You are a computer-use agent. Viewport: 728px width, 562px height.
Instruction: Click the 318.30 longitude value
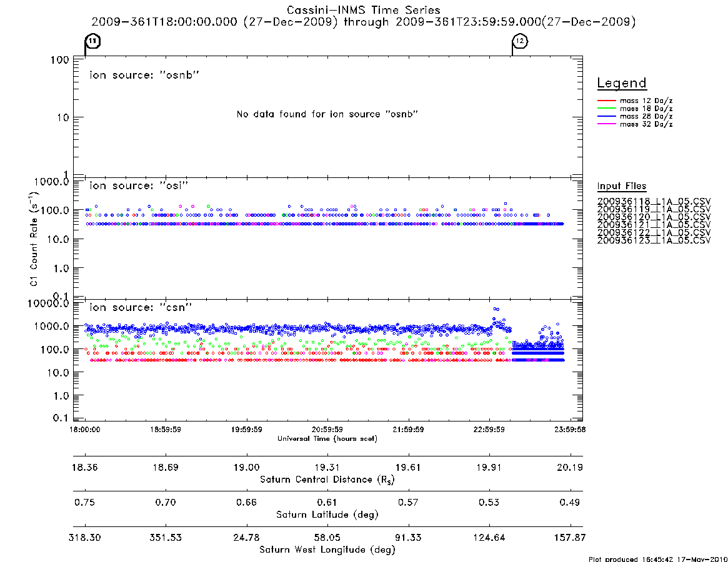(85, 538)
